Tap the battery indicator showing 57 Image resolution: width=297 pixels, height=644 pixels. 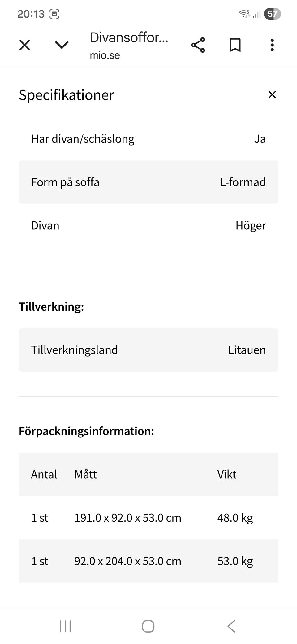pos(272,14)
